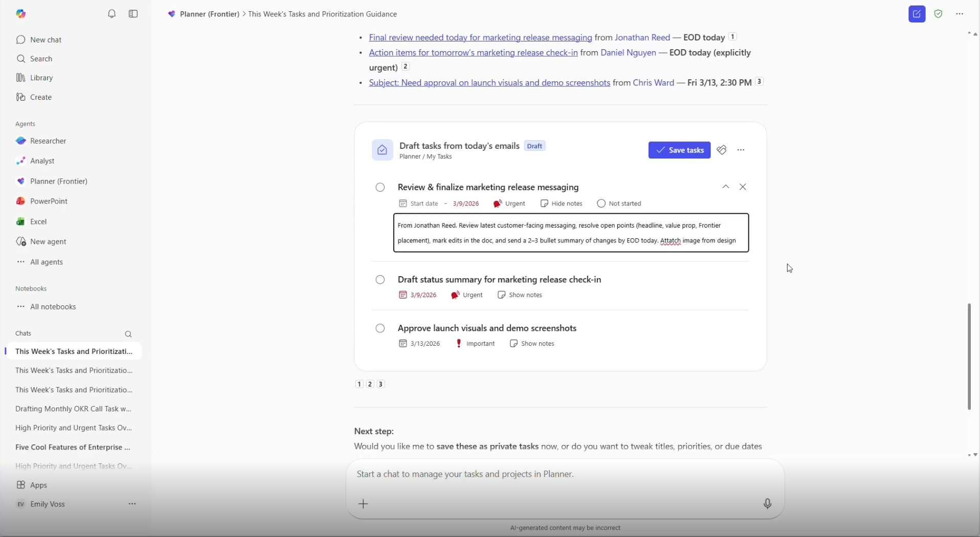Select Planner (Frontier) agent in sidebar

pyautogui.click(x=52, y=182)
